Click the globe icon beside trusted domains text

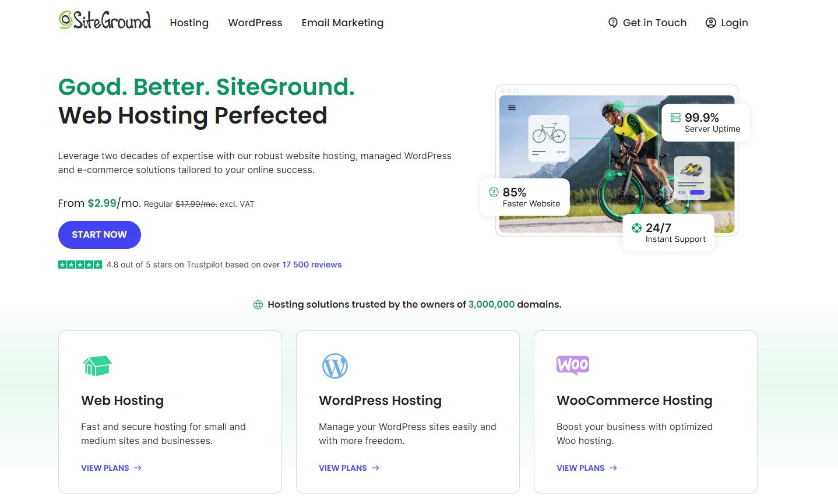click(x=258, y=305)
